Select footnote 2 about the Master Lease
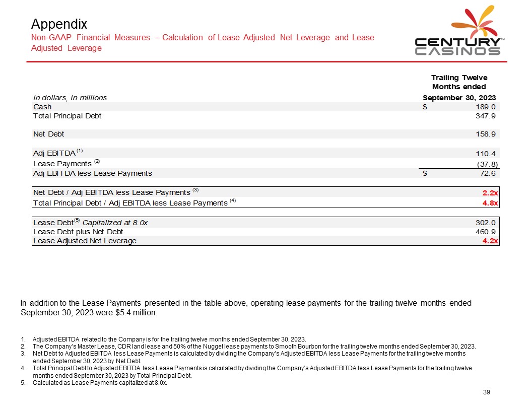The width and height of the screenshot is (532, 411). tap(248, 346)
